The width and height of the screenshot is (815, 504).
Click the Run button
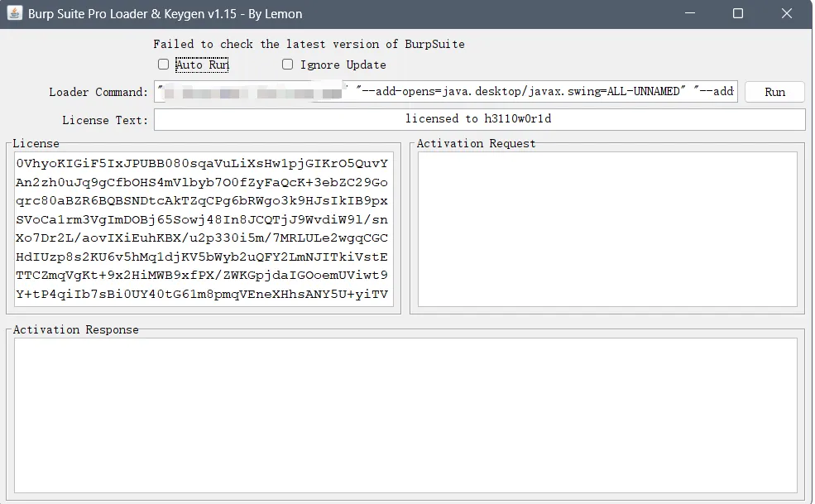[774, 92]
